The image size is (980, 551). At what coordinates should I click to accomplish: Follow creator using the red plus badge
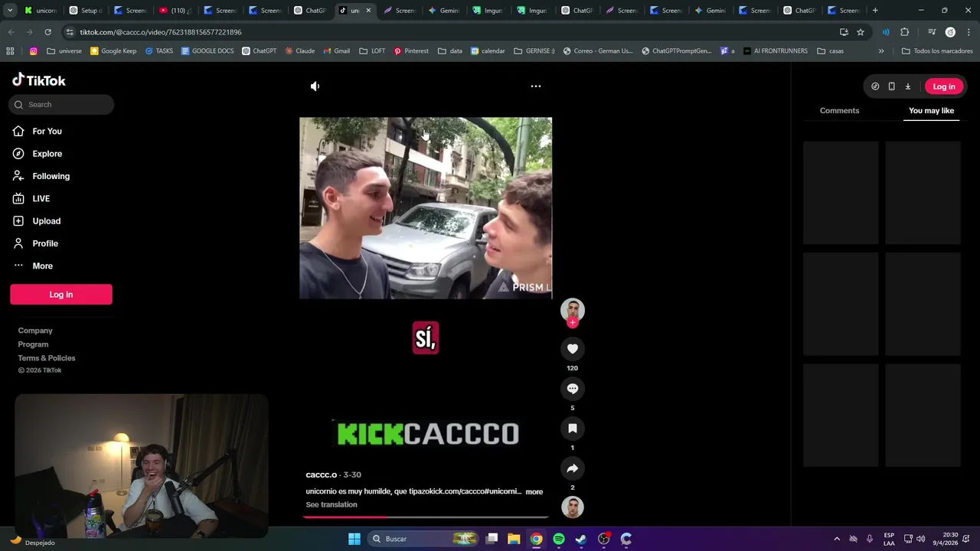[572, 322]
